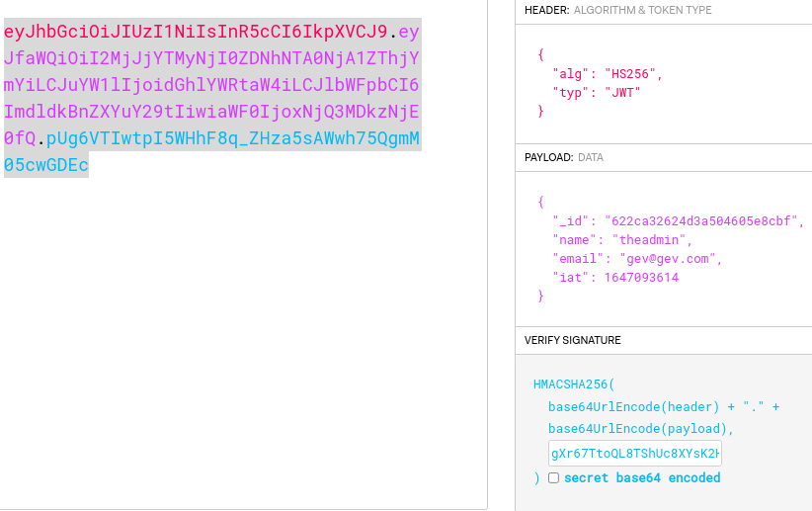Click the "_id" value 622ca32624d3a504605e8cbf
This screenshot has width=812, height=511.
click(x=701, y=221)
